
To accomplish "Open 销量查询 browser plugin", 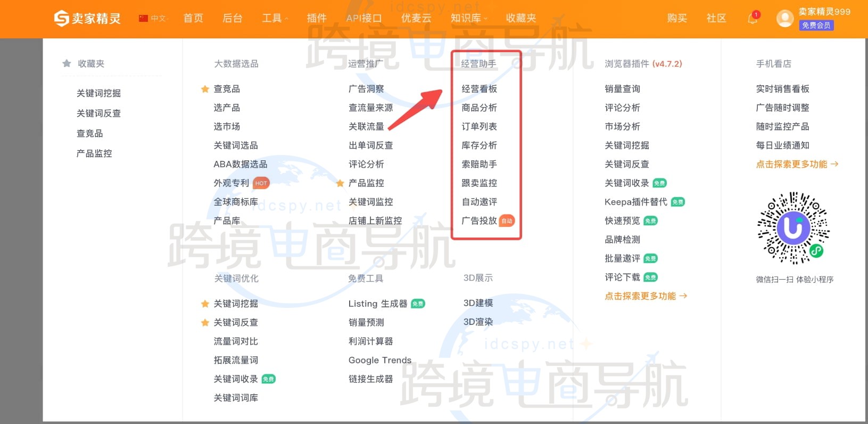I will [x=623, y=89].
